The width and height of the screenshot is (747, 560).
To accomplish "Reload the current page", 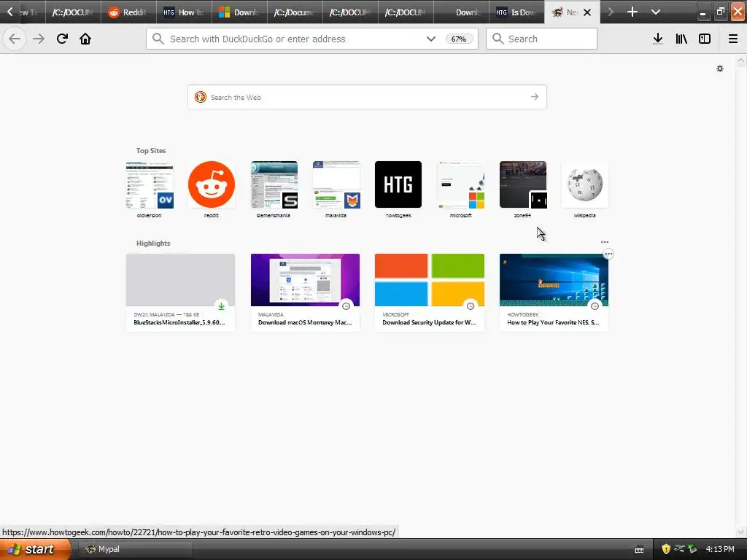I will click(62, 39).
